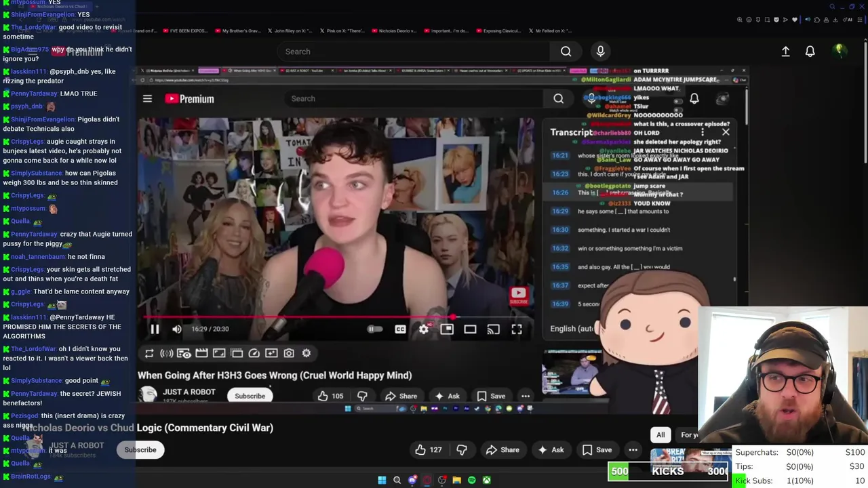
Task: Open more actions menu beside inner Save
Action: tap(526, 396)
